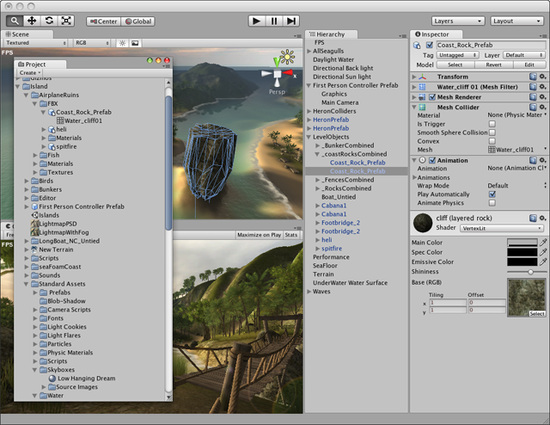550x425 pixels.
Task: Click the scene orientation gizmo
Action: [x=278, y=74]
